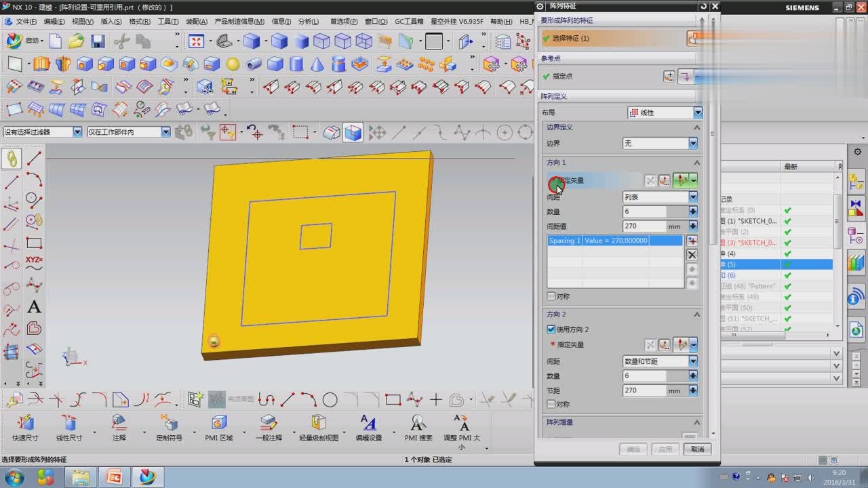Image resolution: width=868 pixels, height=488 pixels.
Task: Click the Edit Settings (编辑设置) icon
Action: tap(368, 424)
